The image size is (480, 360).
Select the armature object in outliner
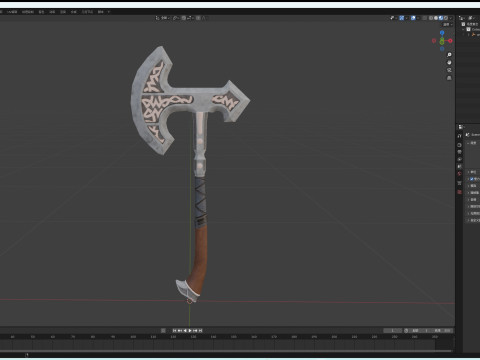(475, 35)
